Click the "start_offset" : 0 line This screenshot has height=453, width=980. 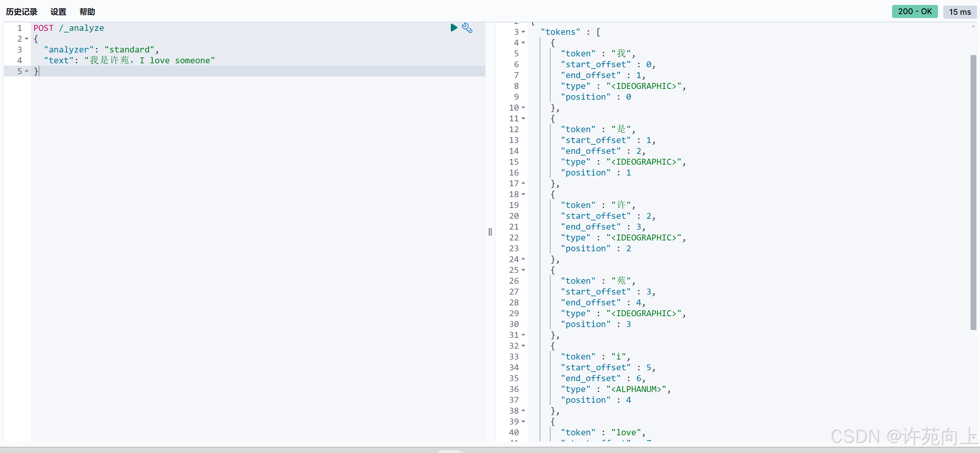tap(608, 64)
